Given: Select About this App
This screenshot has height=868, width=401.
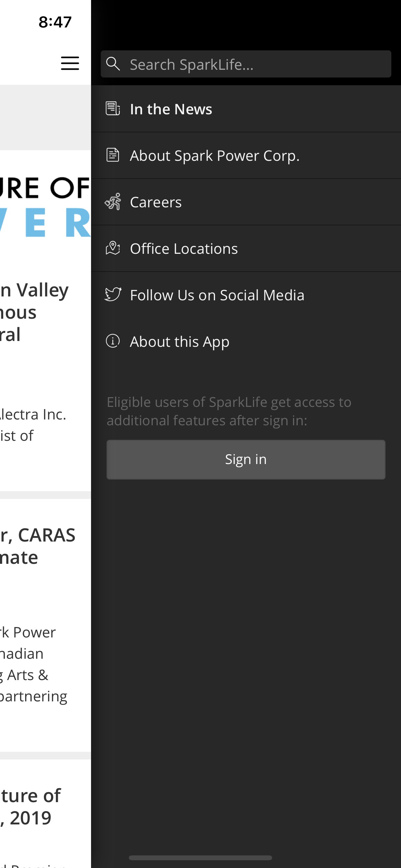Looking at the screenshot, I should pyautogui.click(x=180, y=342).
